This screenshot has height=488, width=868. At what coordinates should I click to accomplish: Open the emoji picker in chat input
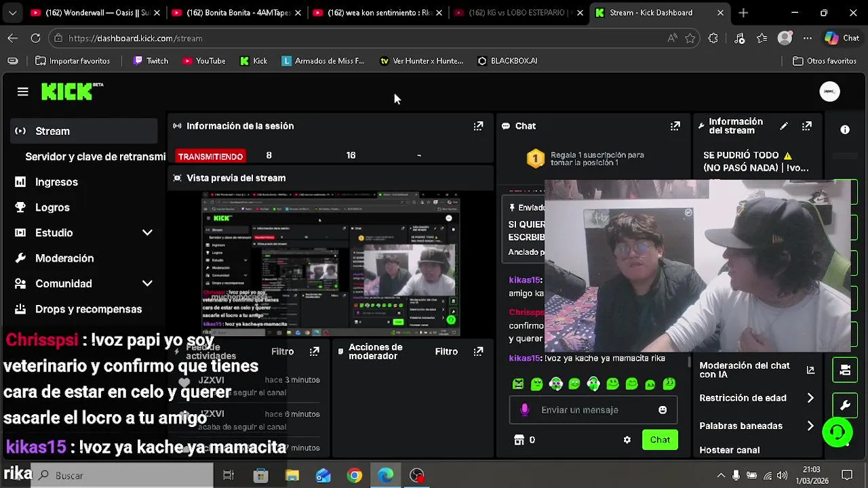coord(663,410)
